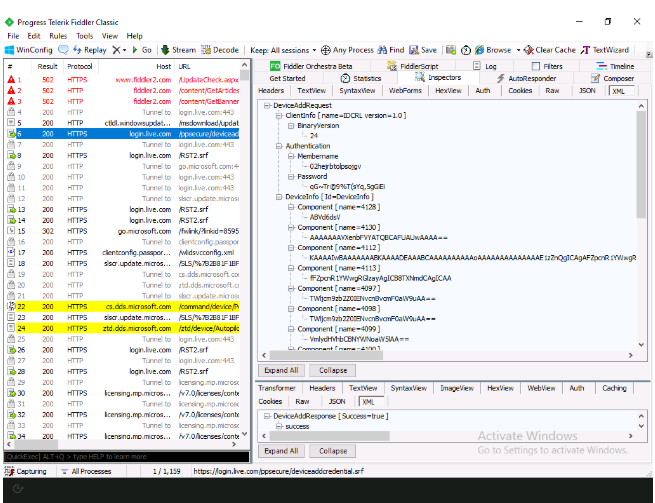Click the comment speech bubble icon
The width and height of the screenshot is (655, 503).
tap(63, 50)
